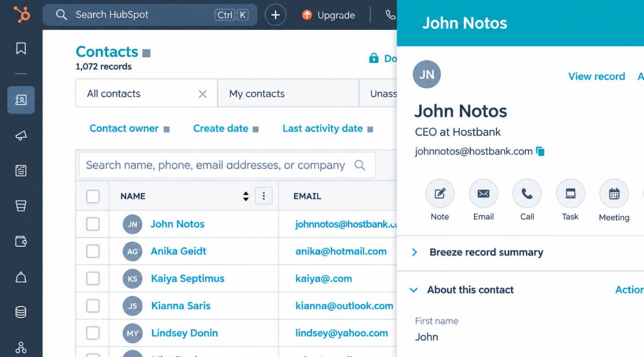The image size is (644, 357).
Task: Focus the contacts name search field
Action: click(227, 165)
